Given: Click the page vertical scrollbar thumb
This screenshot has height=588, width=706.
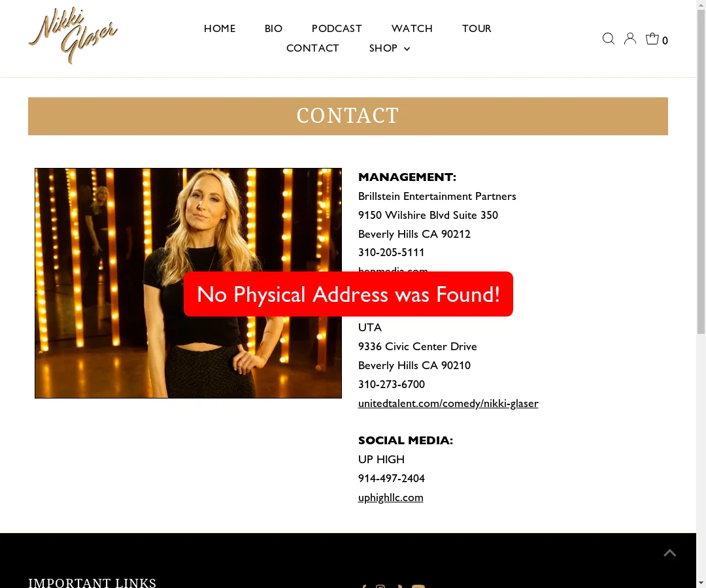Looking at the screenshot, I should click(x=701, y=171).
